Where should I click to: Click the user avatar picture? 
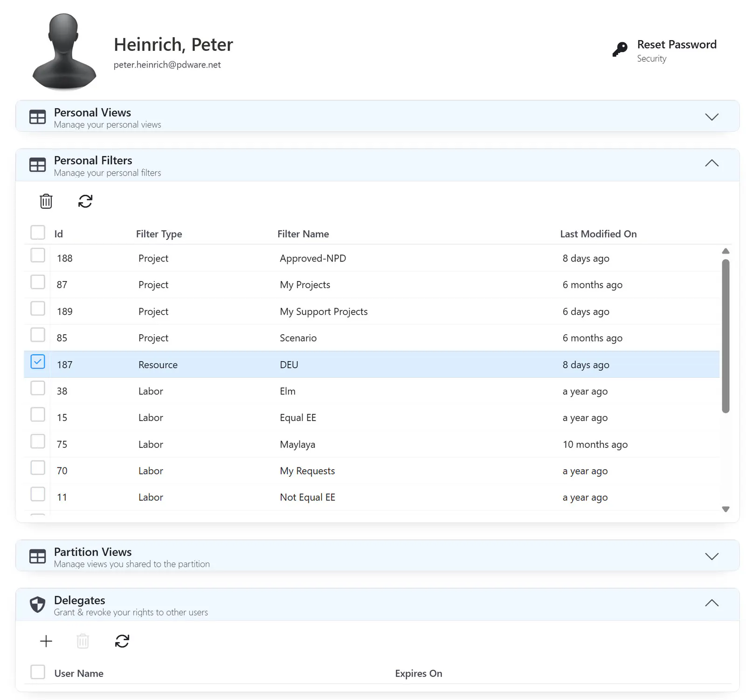(x=64, y=51)
